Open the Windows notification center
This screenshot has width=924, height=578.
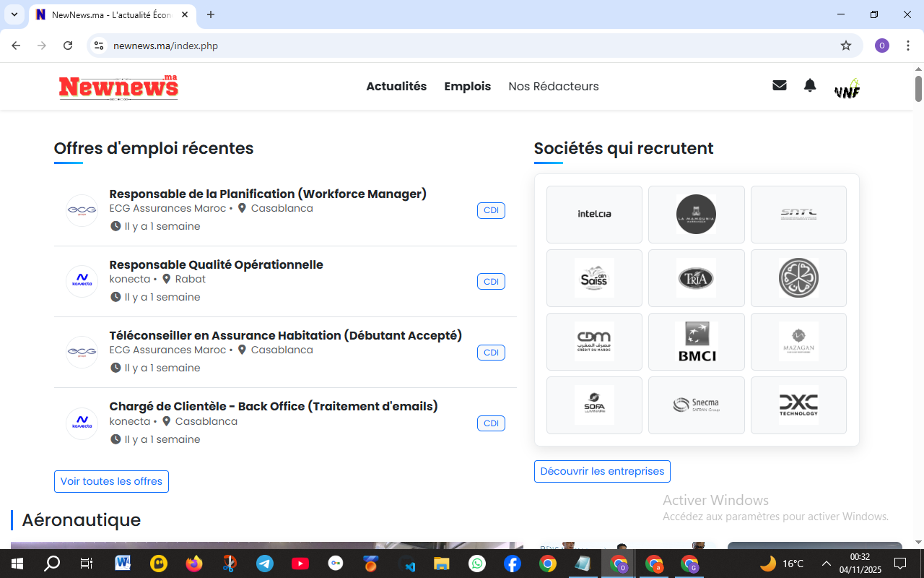click(x=900, y=564)
